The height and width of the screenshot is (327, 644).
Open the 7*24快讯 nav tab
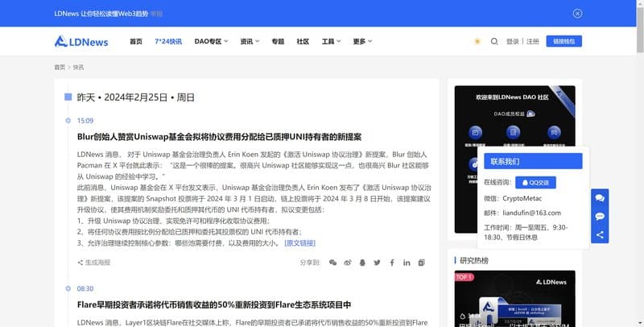click(168, 41)
